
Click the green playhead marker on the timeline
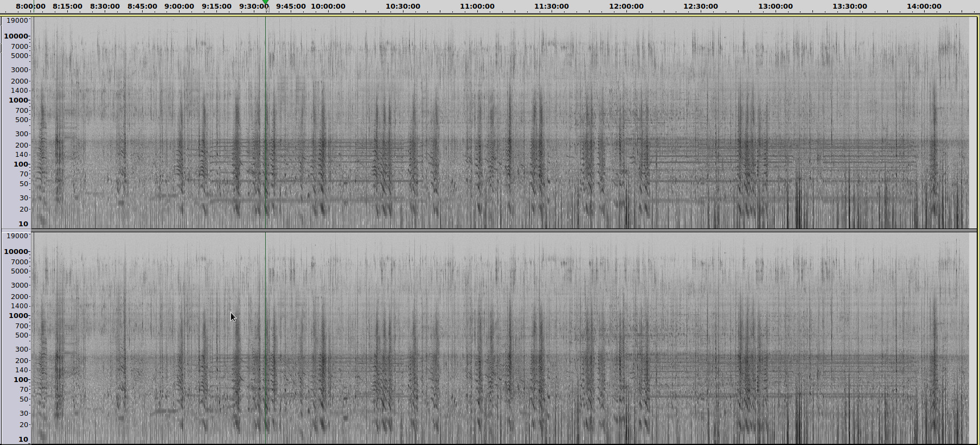pyautogui.click(x=265, y=3)
